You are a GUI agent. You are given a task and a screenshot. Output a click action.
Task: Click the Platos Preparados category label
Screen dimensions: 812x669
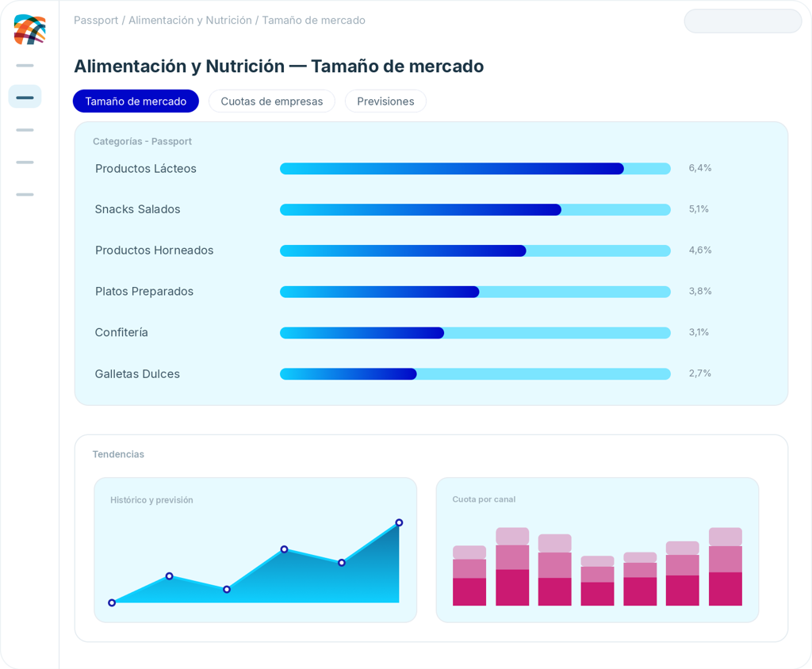click(x=144, y=292)
